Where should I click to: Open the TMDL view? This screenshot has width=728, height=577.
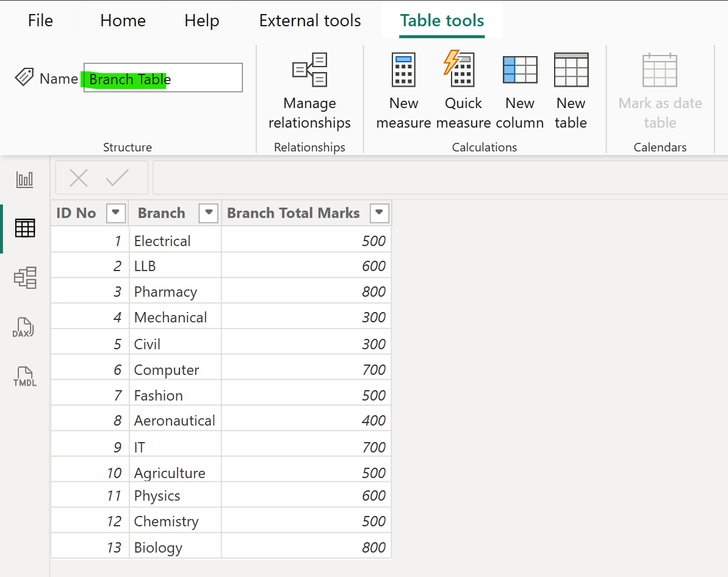click(x=24, y=377)
